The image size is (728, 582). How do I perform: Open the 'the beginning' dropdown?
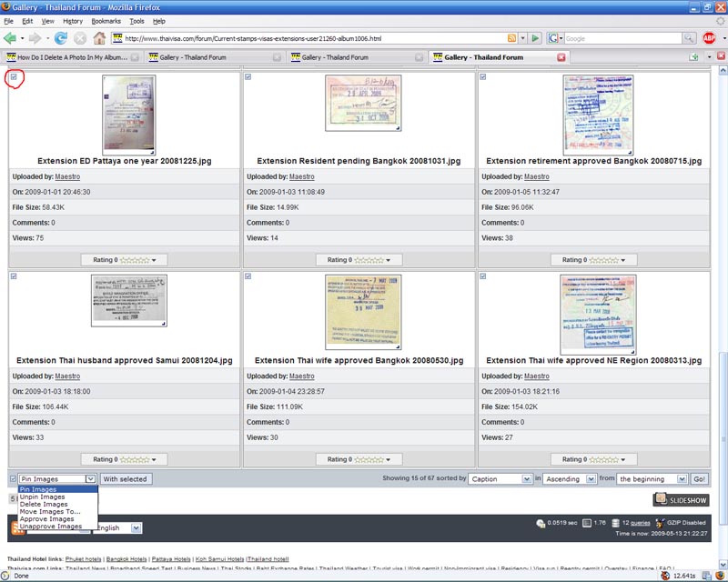[652, 479]
